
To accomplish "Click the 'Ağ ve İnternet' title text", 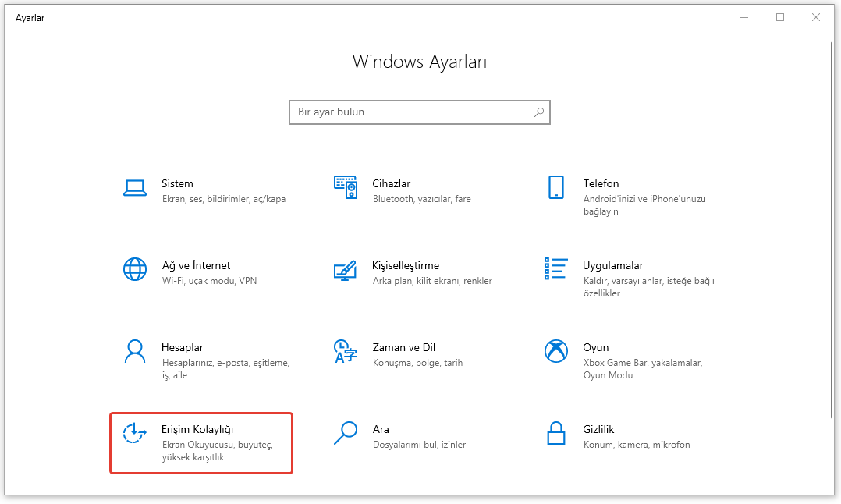I will [x=196, y=265].
